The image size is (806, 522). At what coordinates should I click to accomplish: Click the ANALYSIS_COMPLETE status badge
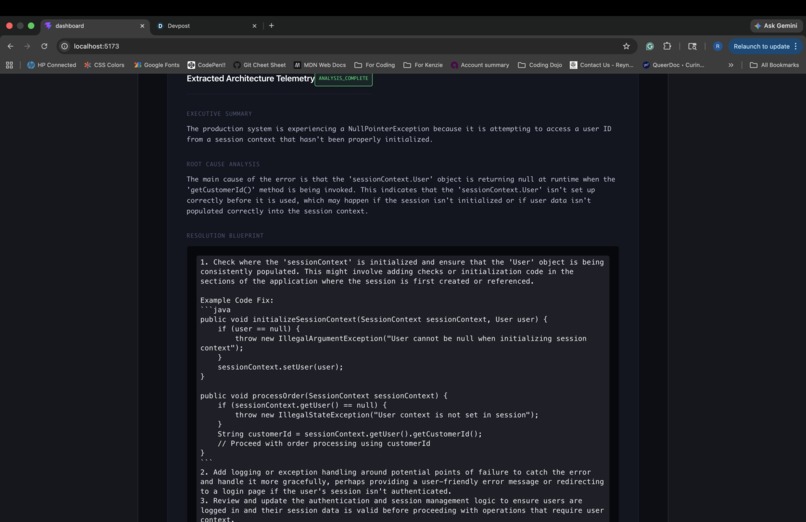click(x=343, y=79)
